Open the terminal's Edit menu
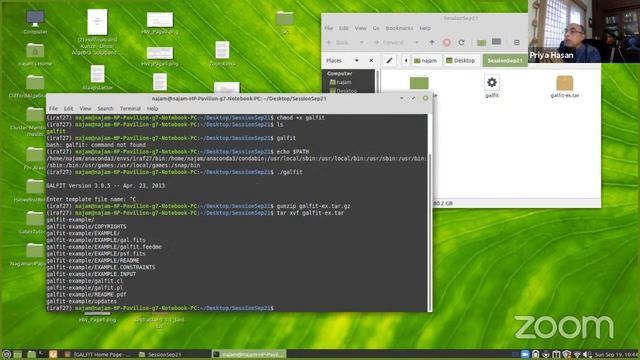The width and height of the screenshot is (640, 360). pos(69,109)
